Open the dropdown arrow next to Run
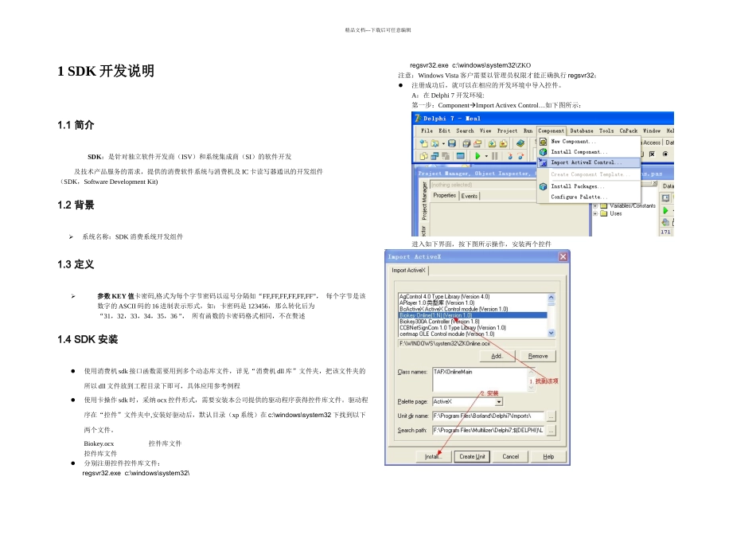Viewport: 756px width, 535px height. tap(486, 156)
